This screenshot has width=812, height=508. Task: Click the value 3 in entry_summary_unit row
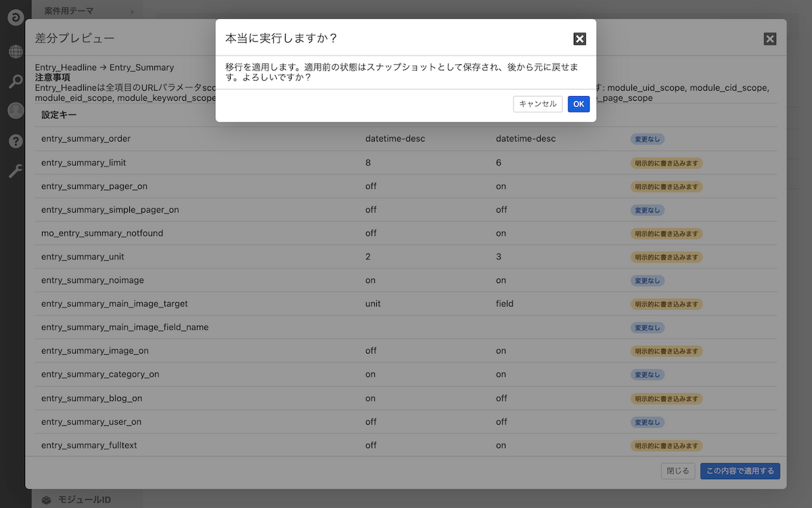pyautogui.click(x=499, y=257)
